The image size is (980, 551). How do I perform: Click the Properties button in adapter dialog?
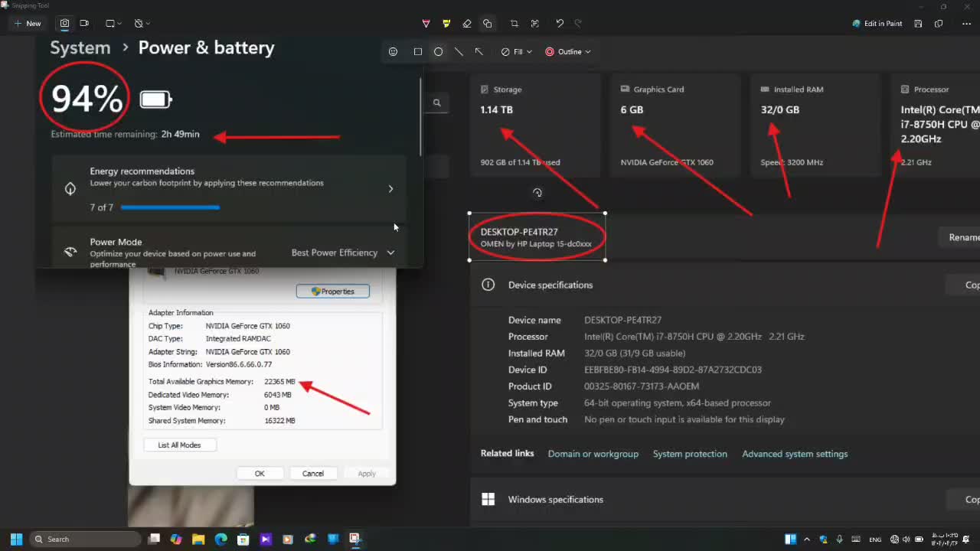tap(333, 292)
